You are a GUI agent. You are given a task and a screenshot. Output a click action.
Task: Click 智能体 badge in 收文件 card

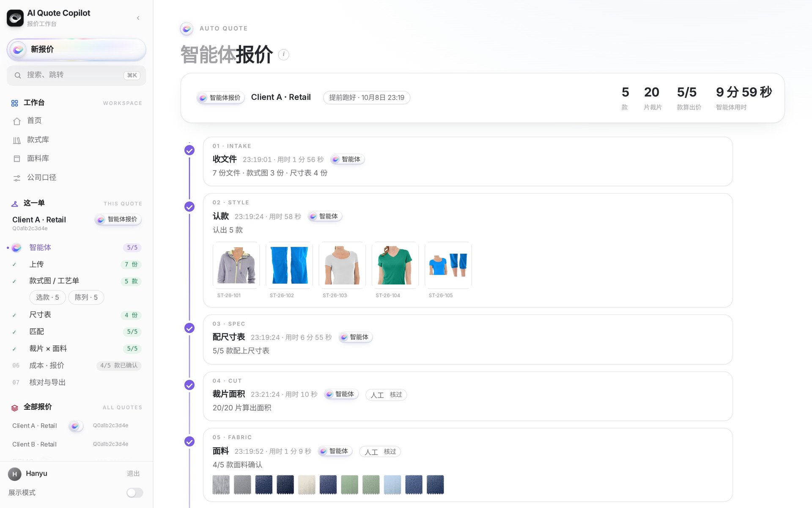(348, 160)
